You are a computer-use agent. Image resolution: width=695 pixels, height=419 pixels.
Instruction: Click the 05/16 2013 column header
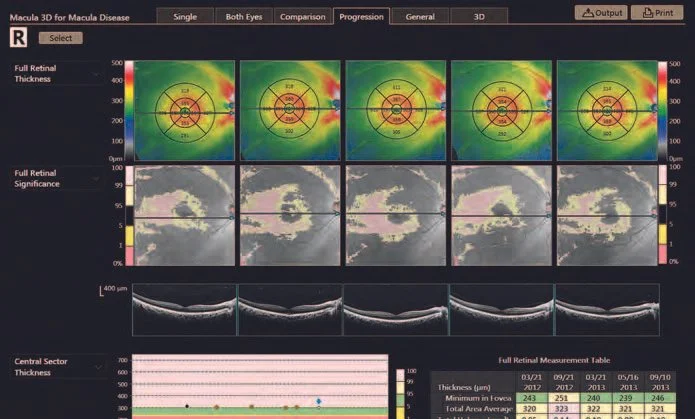pyautogui.click(x=628, y=382)
